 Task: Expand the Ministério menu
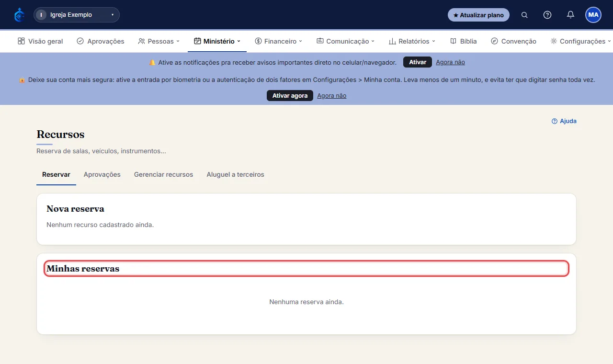click(217, 41)
